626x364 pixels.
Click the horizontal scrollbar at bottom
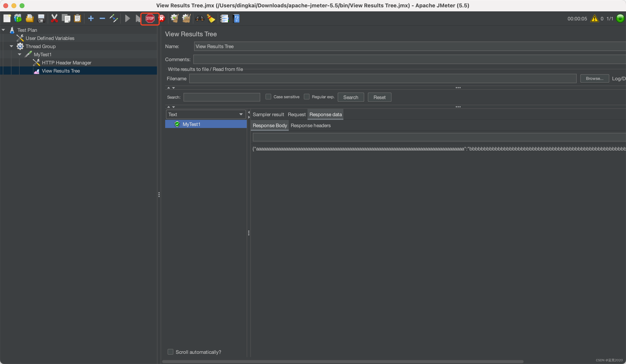(x=343, y=361)
